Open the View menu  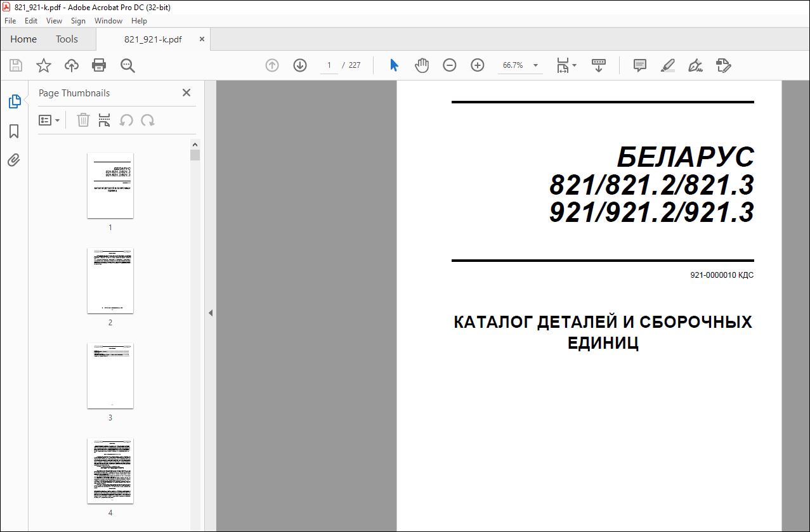point(55,21)
